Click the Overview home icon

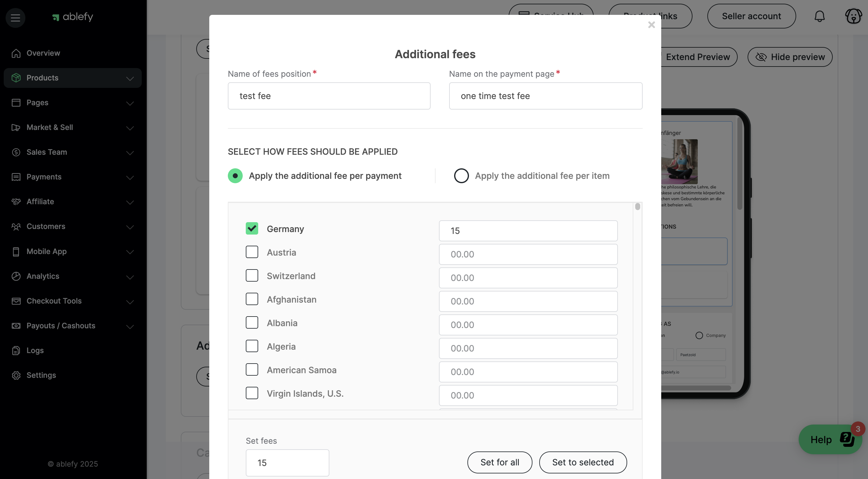coord(16,53)
